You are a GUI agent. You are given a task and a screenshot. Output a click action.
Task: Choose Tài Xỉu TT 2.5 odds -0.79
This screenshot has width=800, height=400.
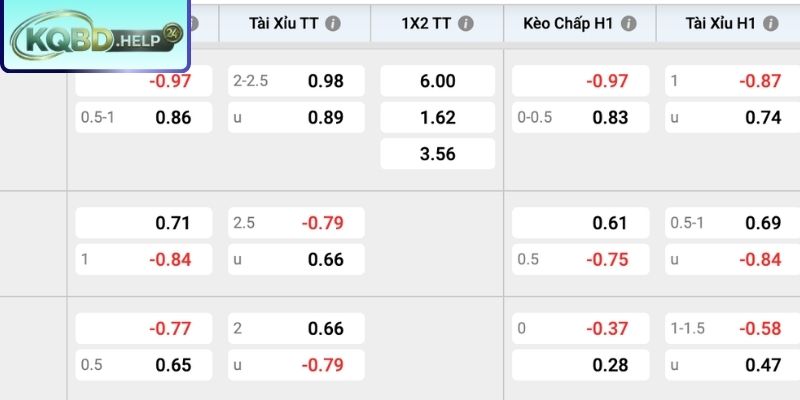point(296,223)
